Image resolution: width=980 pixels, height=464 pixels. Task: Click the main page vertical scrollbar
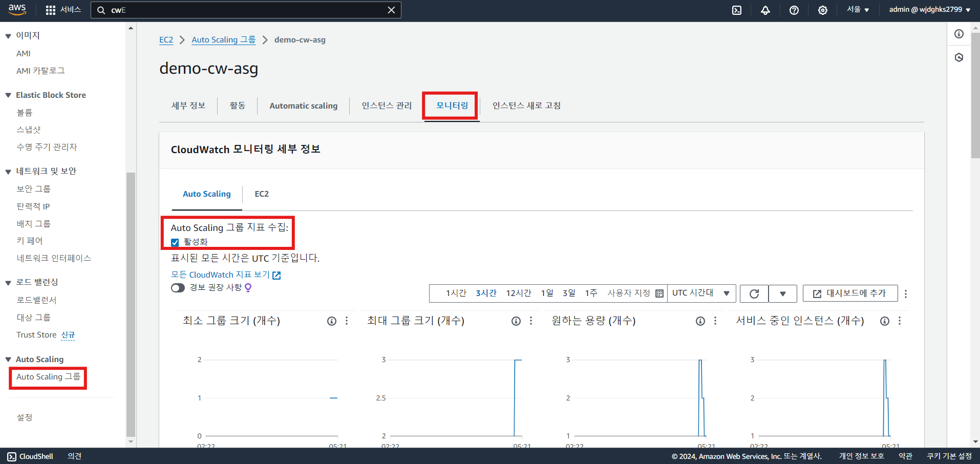coord(975,95)
